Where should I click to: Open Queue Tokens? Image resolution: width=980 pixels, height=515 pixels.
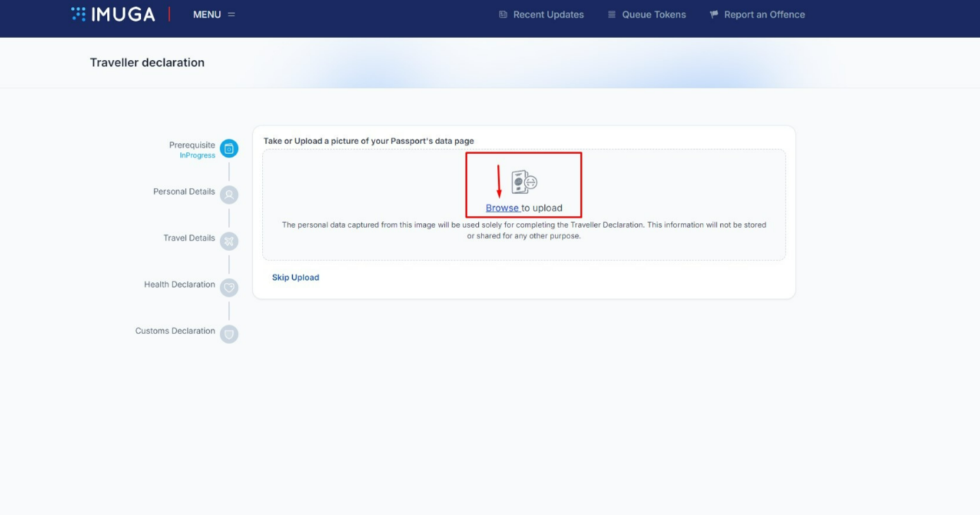tap(646, 15)
